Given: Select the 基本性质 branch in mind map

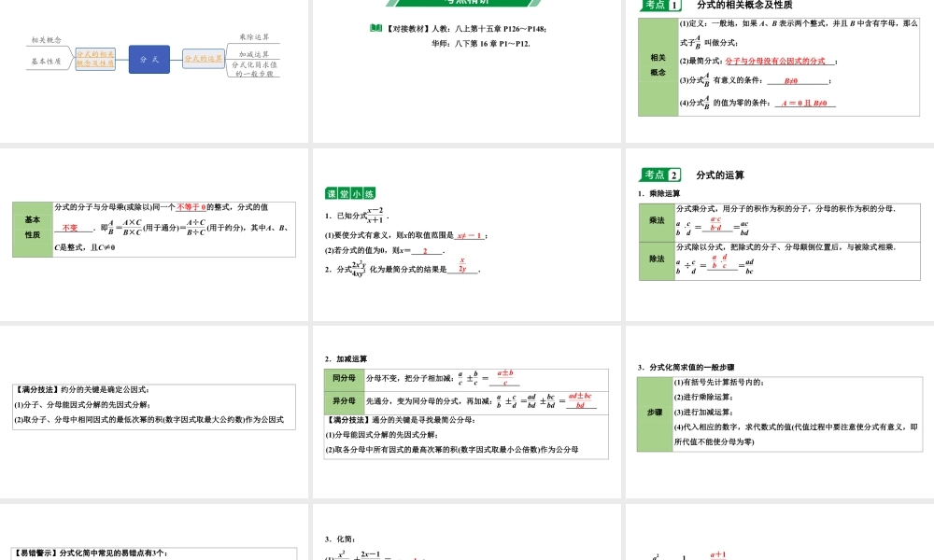Looking at the screenshot, I should [47, 62].
